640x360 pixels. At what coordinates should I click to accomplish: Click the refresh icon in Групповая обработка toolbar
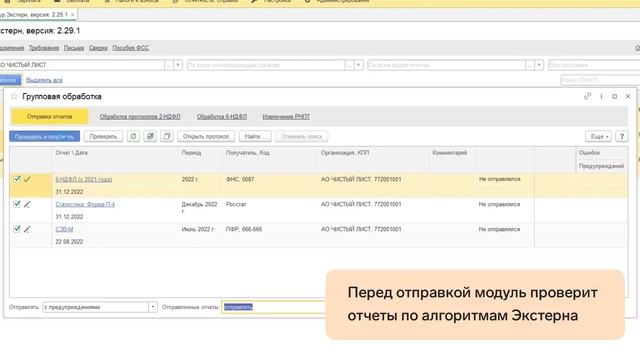point(133,136)
